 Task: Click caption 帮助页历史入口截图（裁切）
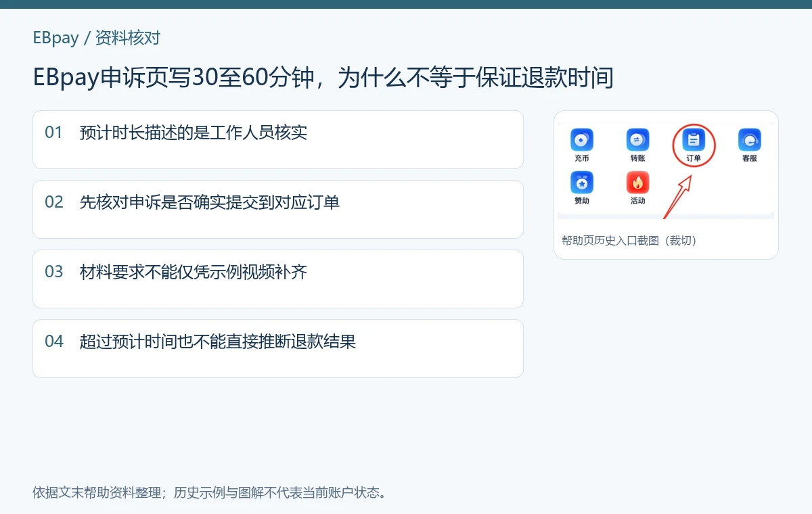click(x=629, y=240)
